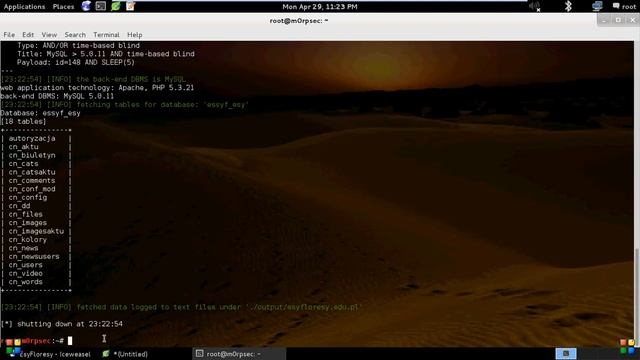The height and width of the screenshot is (360, 640).
Task: Click the 'cn_news' table row
Action: tap(24, 248)
